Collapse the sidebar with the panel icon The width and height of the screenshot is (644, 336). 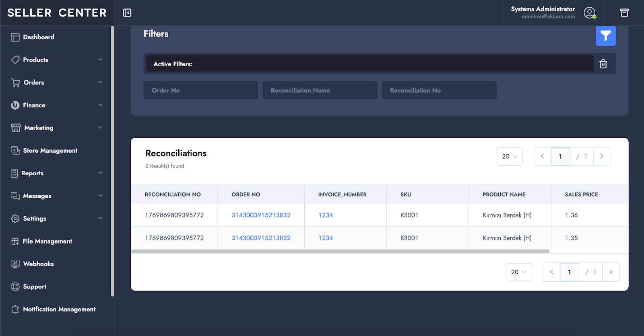tap(127, 13)
